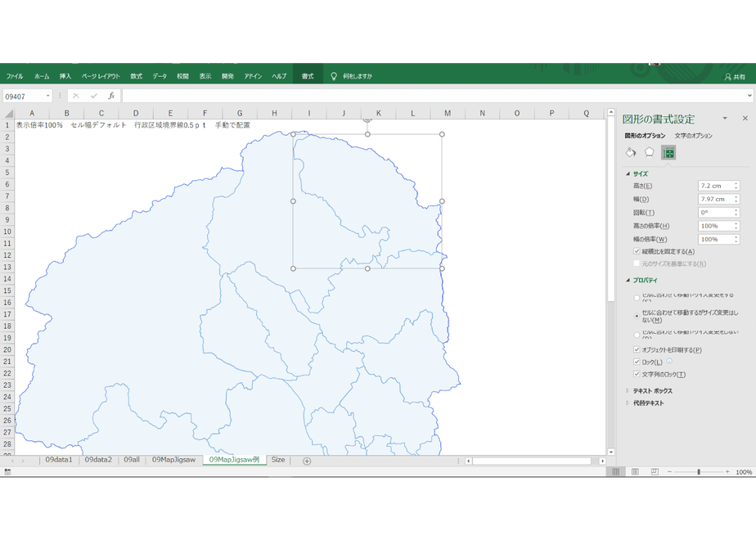The height and width of the screenshot is (540, 756).
Task: Switch to Page Layout view icon
Action: [635, 472]
